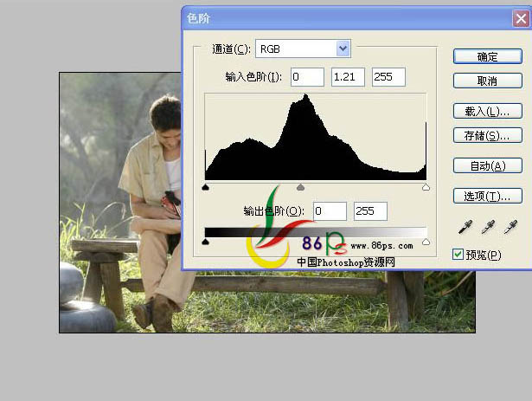The image size is (532, 401).
Task: Toggle the 预览 preview checkbox
Action: click(x=459, y=255)
